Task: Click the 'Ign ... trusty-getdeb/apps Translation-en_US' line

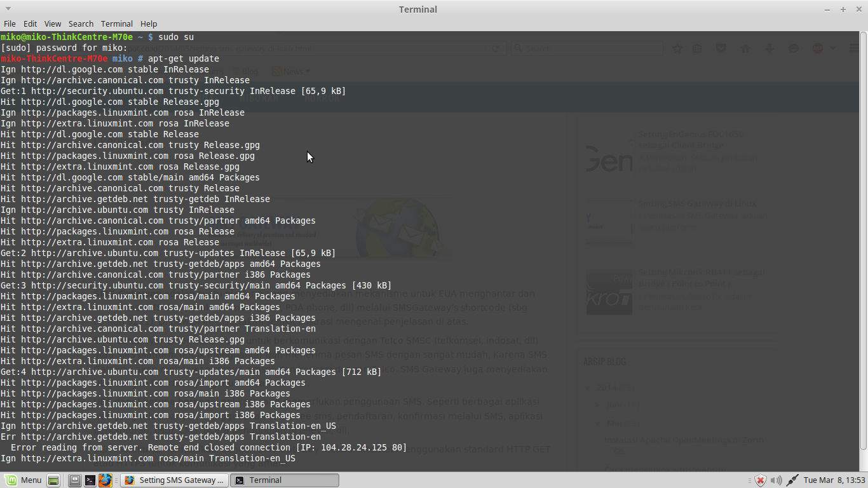Action: (168, 426)
